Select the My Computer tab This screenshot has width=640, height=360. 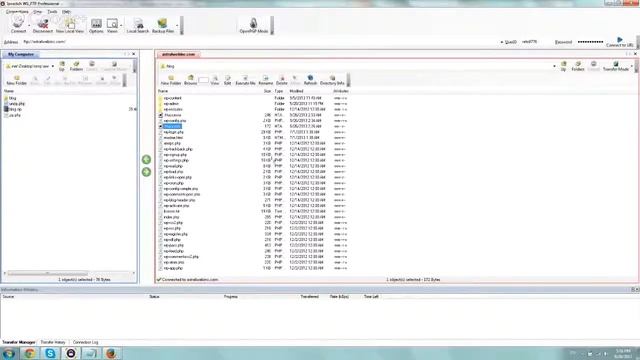click(21, 54)
